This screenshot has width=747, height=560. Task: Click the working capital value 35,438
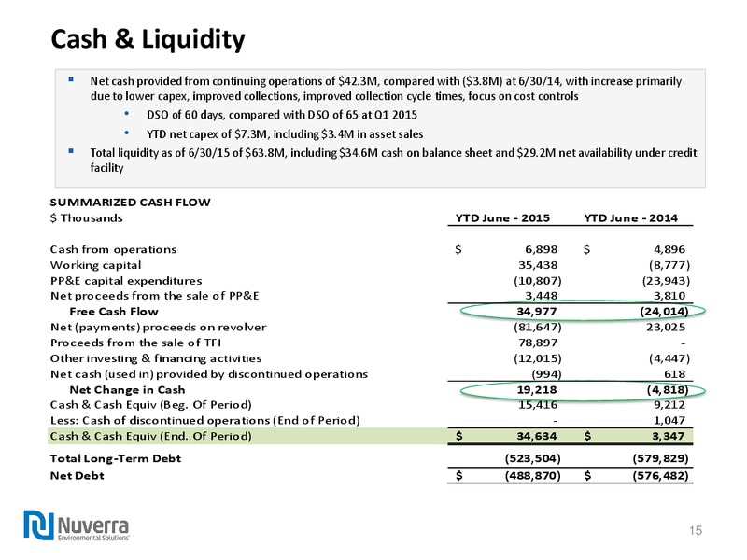[x=538, y=265]
